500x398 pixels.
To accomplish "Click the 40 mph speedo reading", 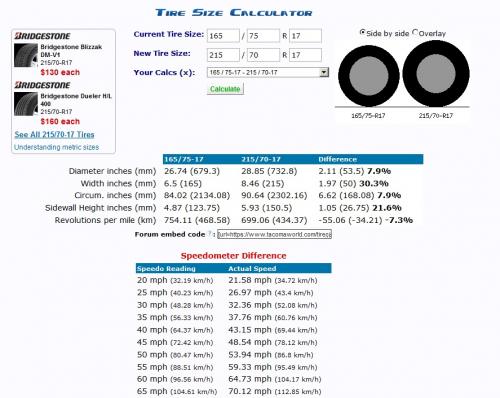I will pos(175,330).
